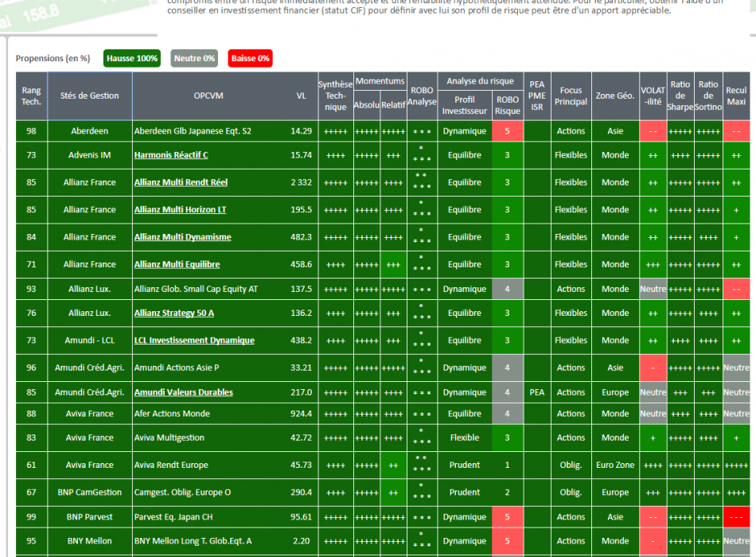Click the Profil Investisseur column header
Screen dimensions: 756x557
coord(464,105)
